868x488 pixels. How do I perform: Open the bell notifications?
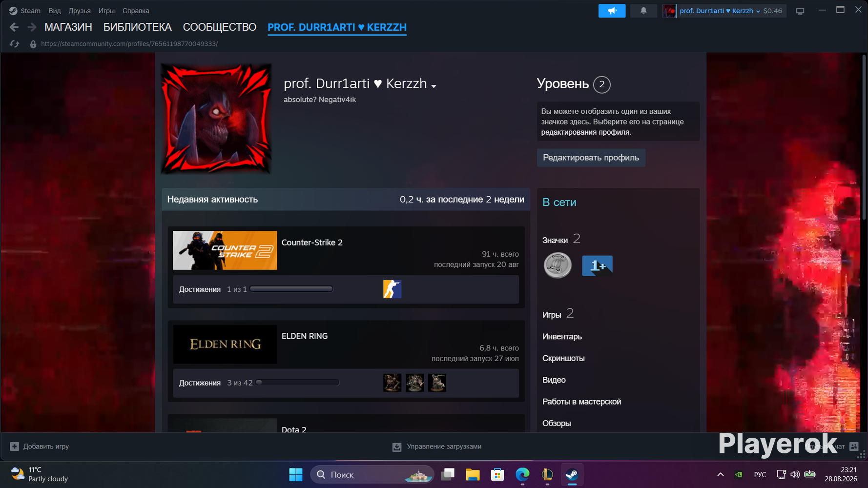pyautogui.click(x=643, y=11)
